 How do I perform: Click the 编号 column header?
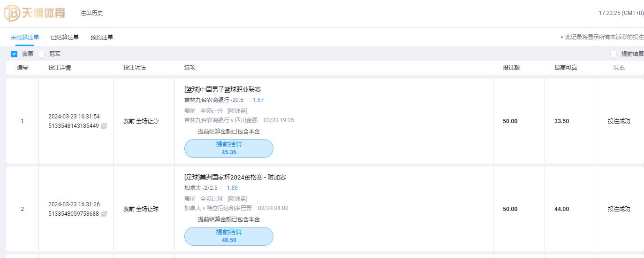pos(23,68)
